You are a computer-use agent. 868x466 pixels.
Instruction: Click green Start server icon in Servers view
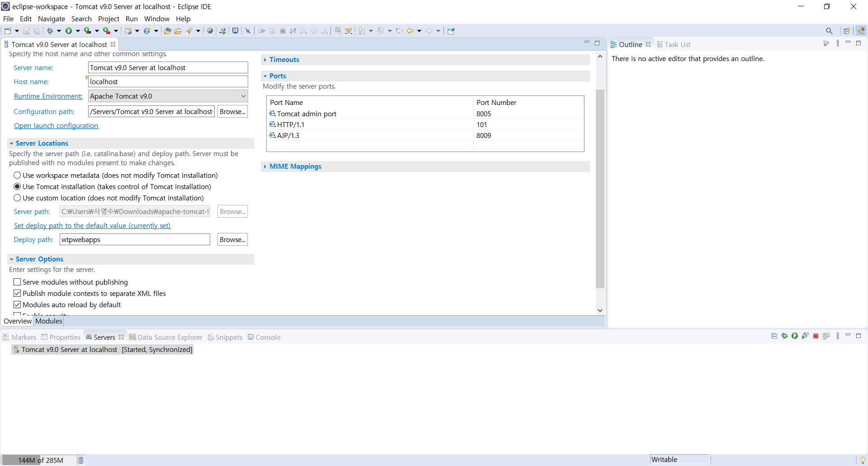(x=795, y=336)
